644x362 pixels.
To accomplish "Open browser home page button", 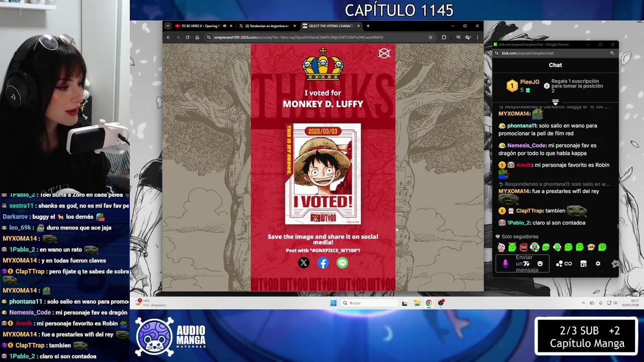I will coord(197,37).
